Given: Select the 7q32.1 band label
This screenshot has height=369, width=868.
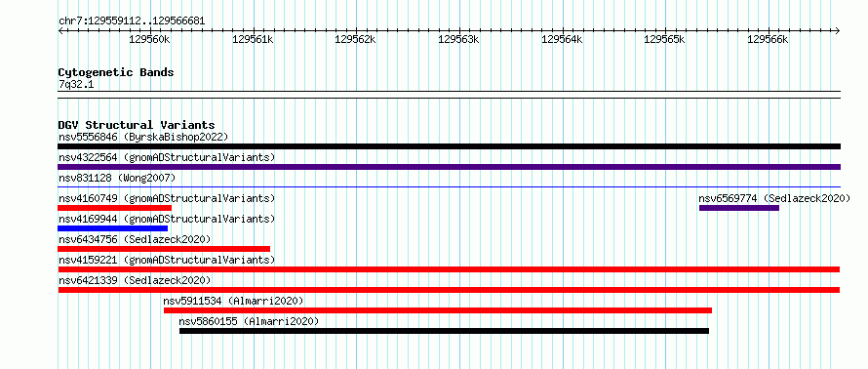Looking at the screenshot, I should (x=76, y=84).
